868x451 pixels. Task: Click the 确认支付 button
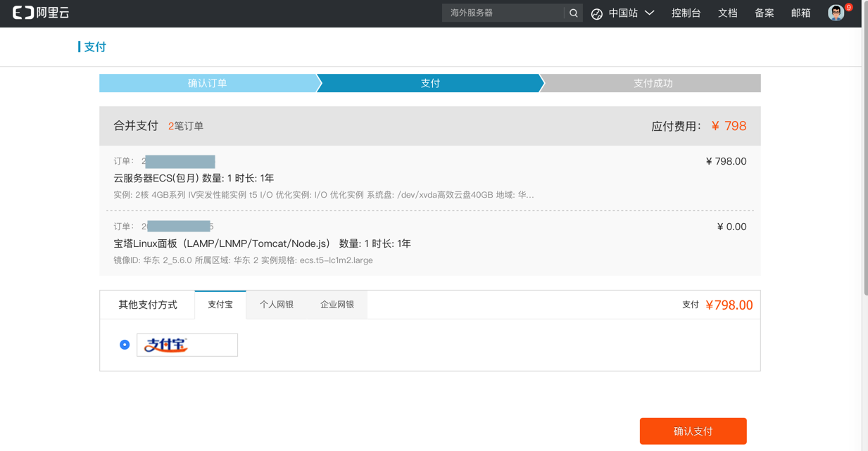coord(693,431)
